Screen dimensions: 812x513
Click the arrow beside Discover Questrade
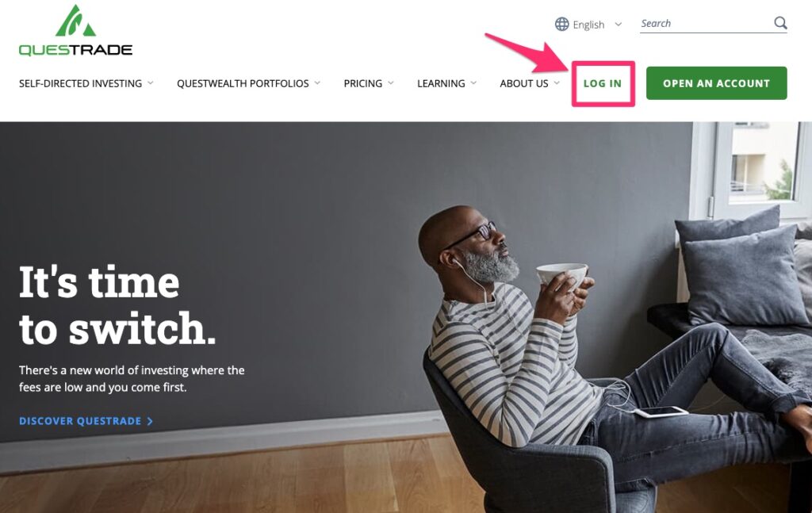(150, 421)
